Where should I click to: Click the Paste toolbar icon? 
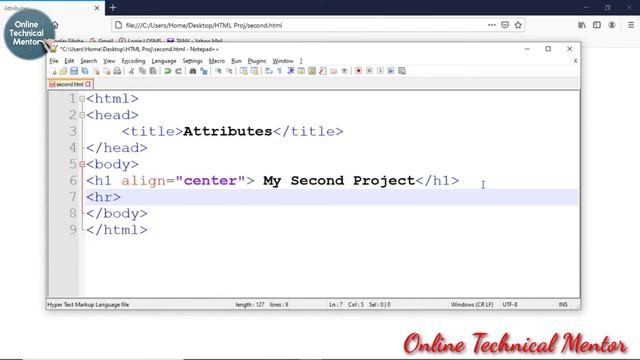click(153, 71)
